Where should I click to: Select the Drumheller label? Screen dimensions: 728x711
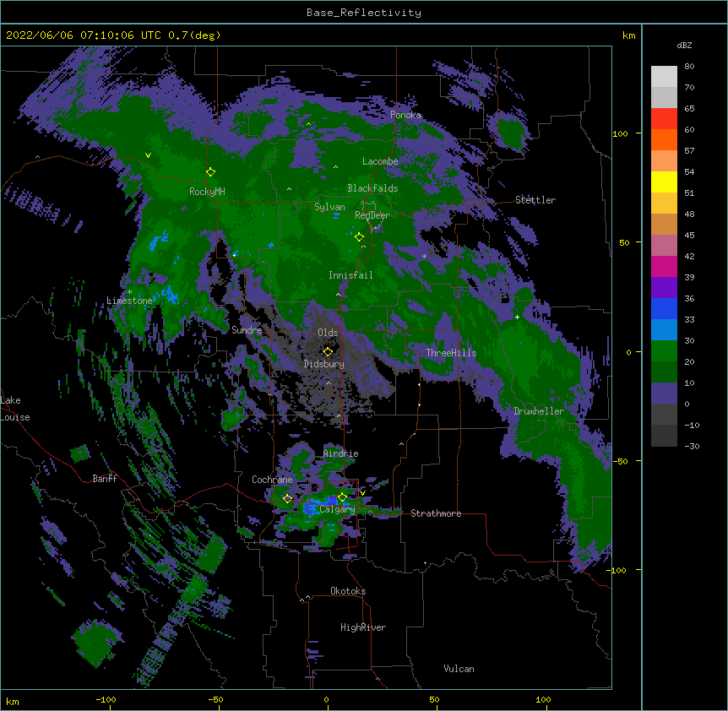[x=539, y=411]
